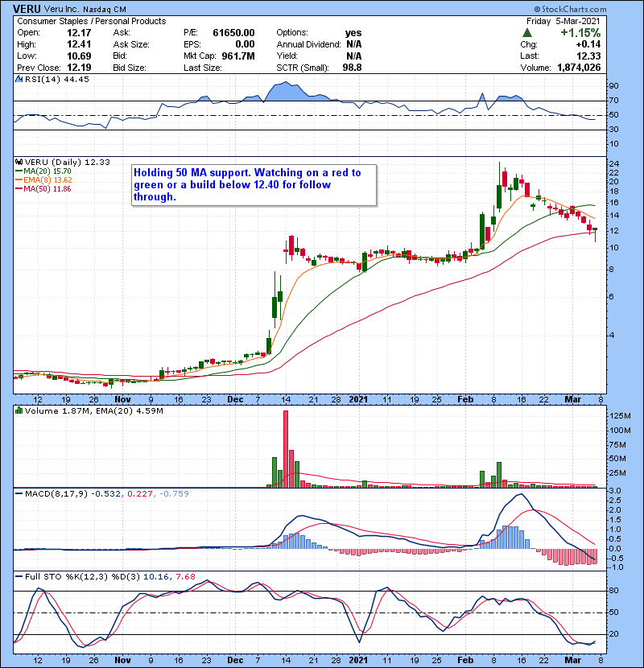Click the +1.15% percent change value
The height and width of the screenshot is (668, 644).
point(580,33)
